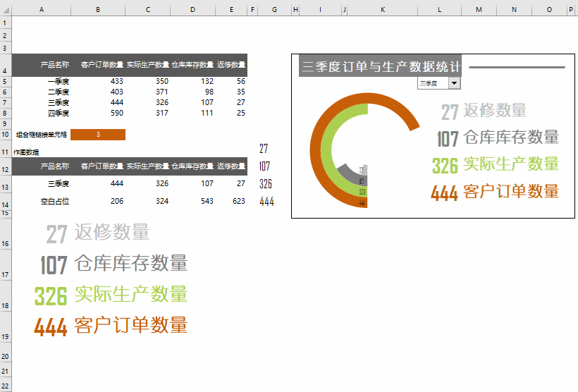Select row 10 header

pyautogui.click(x=5, y=134)
